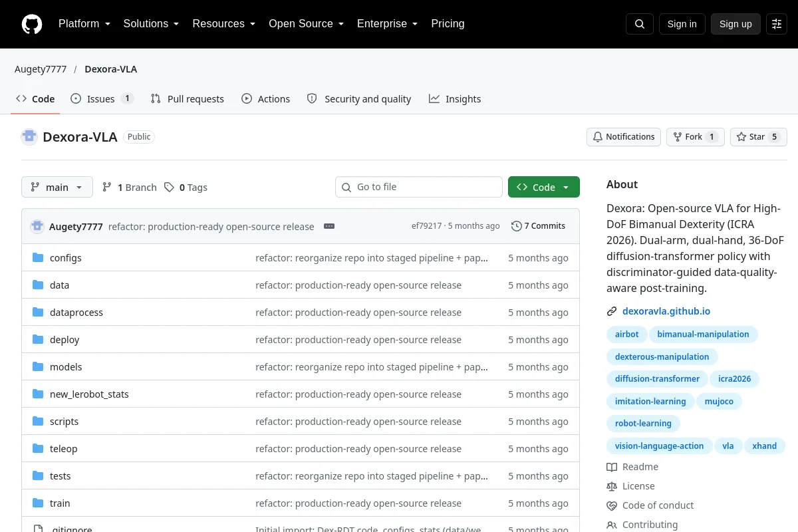
Task: Open the appearance settings icon beside Sign up
Action: coord(777,24)
